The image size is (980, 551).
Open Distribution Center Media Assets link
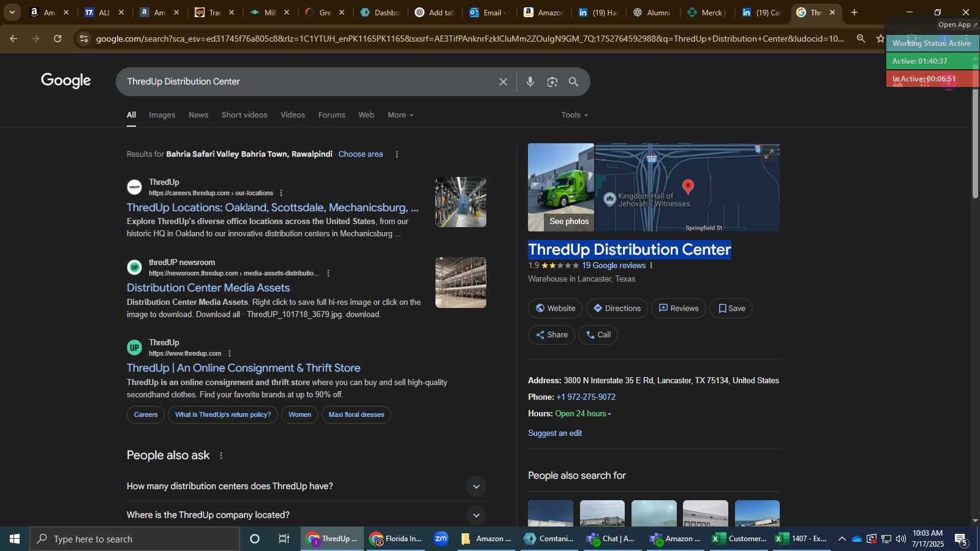pyautogui.click(x=208, y=288)
